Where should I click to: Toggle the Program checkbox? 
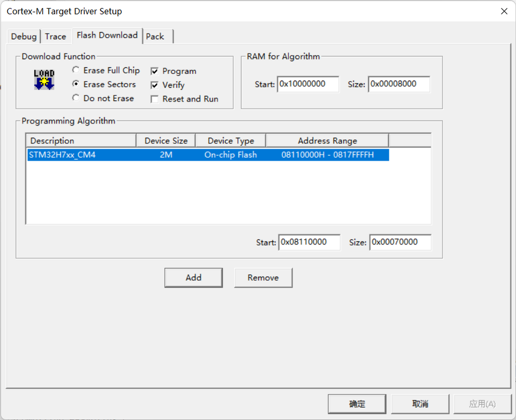click(x=154, y=71)
